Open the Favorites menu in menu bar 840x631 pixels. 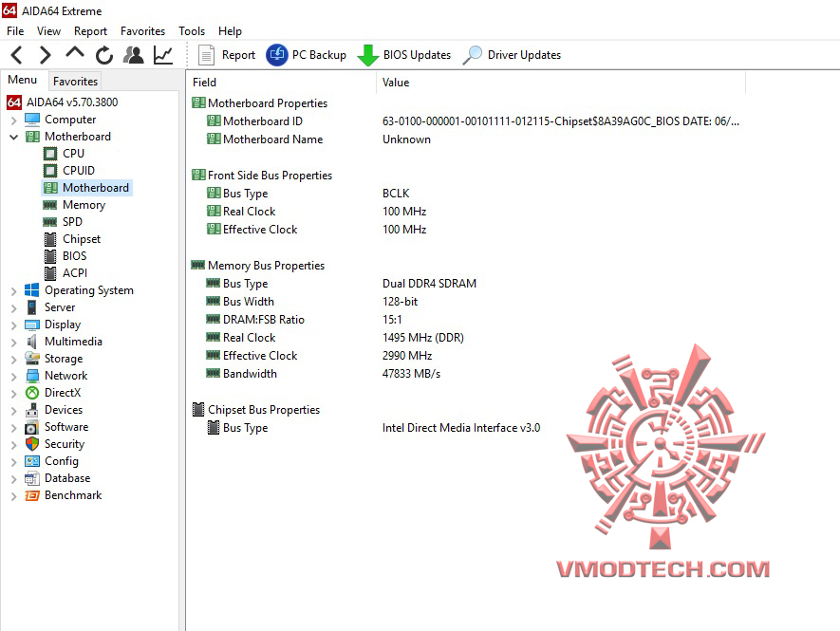pyautogui.click(x=142, y=31)
